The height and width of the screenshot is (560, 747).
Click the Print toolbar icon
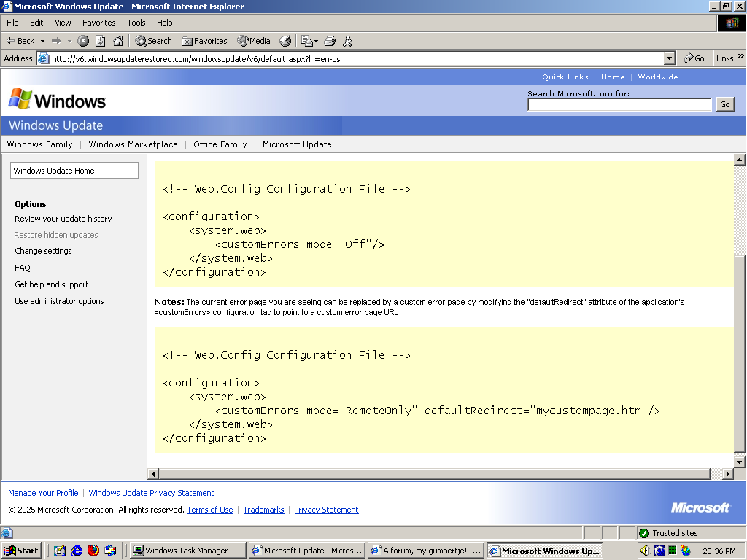click(x=330, y=41)
